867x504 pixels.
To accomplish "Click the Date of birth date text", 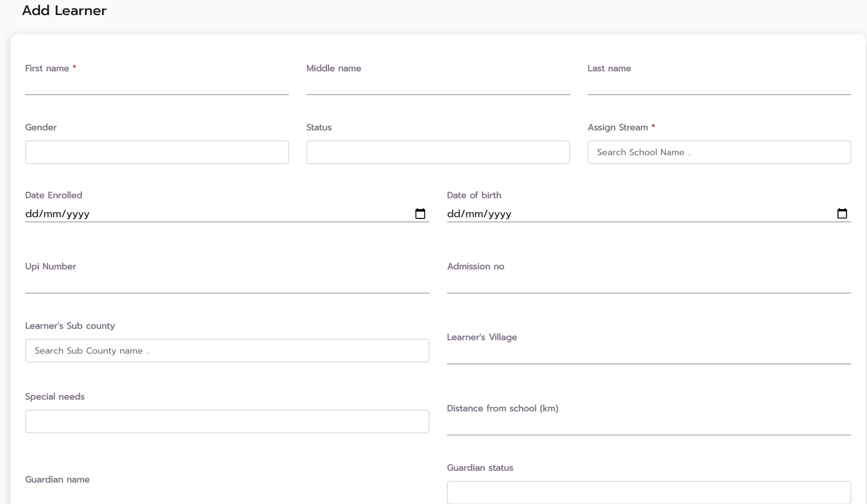I will [x=479, y=214].
